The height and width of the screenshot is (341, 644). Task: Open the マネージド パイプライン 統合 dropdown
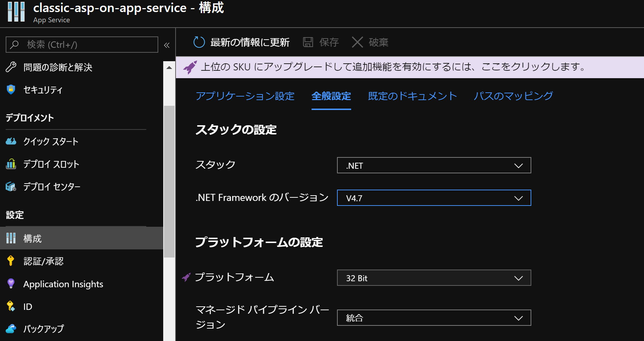pos(434,318)
